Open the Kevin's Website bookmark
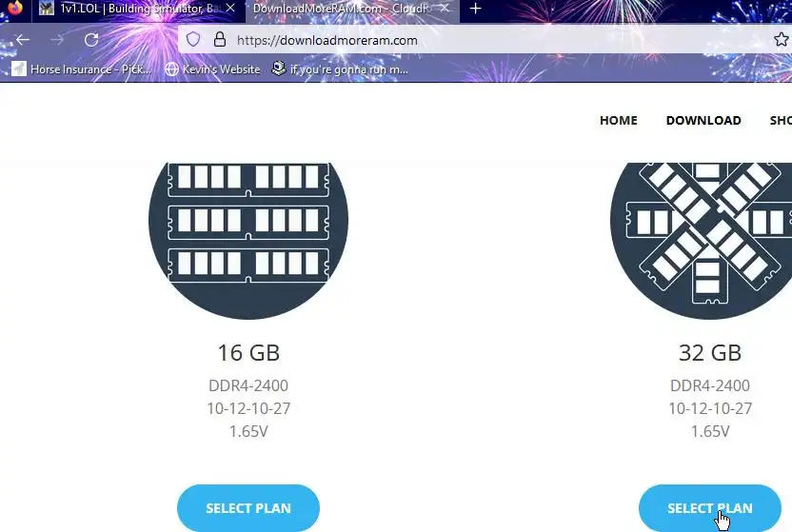Screen dimensions: 792x532 [x=212, y=69]
